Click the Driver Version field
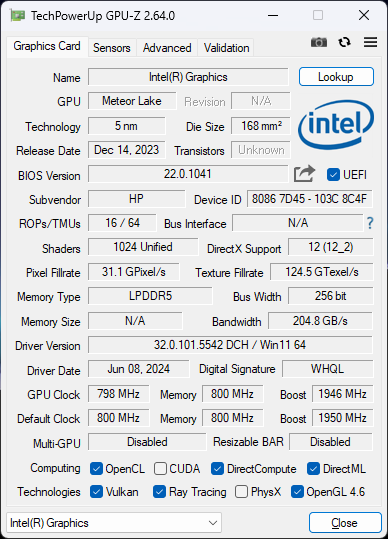 [x=230, y=345]
